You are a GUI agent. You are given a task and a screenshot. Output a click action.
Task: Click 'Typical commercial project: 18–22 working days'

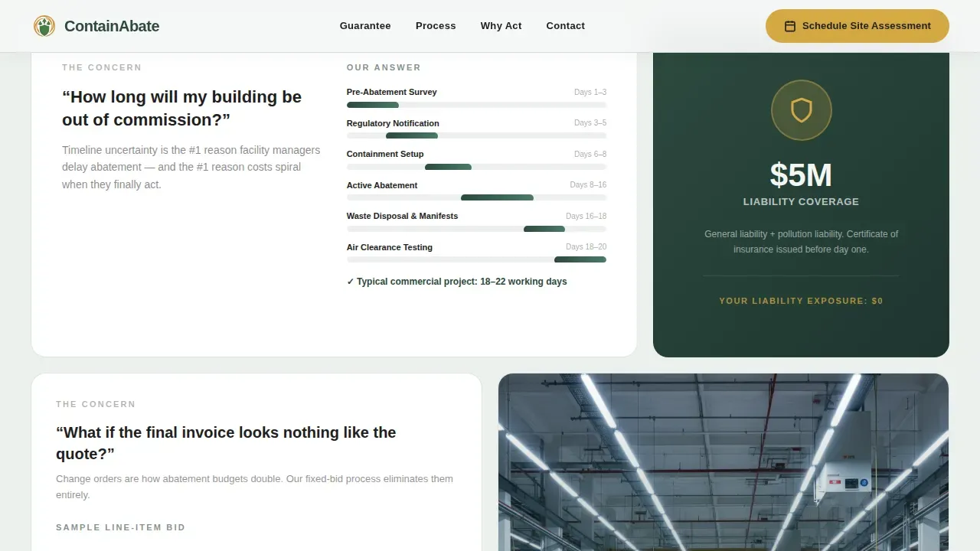[x=457, y=282]
